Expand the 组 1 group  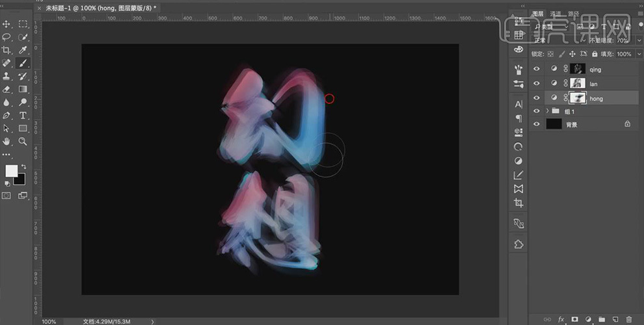pos(547,110)
